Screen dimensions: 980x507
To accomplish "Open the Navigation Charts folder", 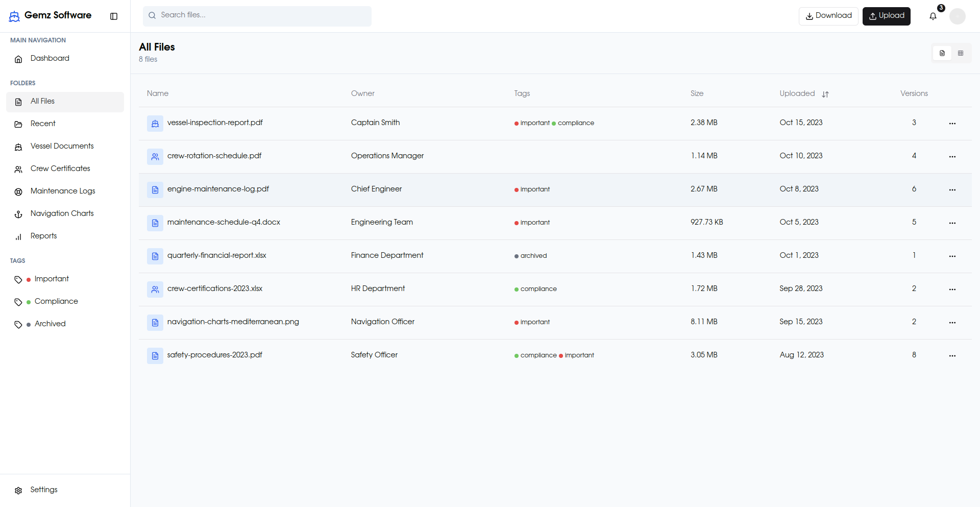I will pyautogui.click(x=65, y=214).
